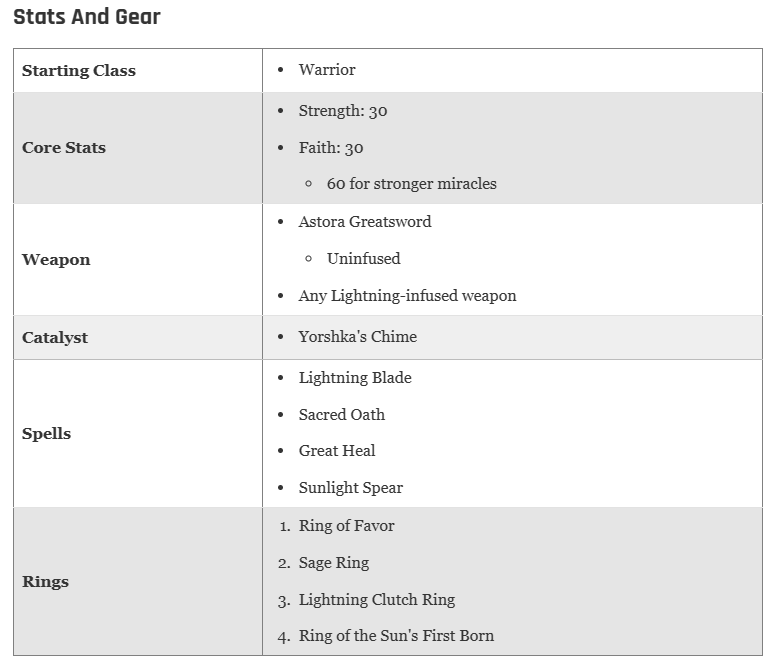This screenshot has height=661, width=776.
Task: Click the Lightning Blade spell
Action: pyautogui.click(x=355, y=378)
